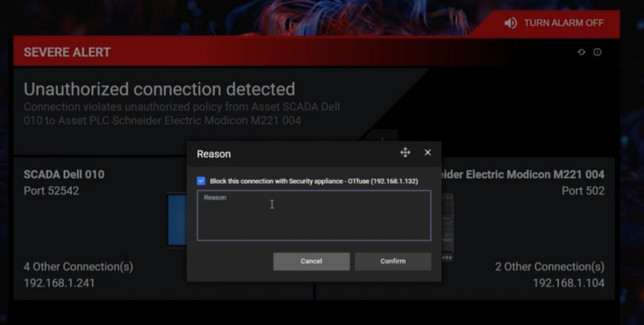Click the Modicon M221 004 asset name
Screen dimensions: 644x325
click(x=523, y=174)
